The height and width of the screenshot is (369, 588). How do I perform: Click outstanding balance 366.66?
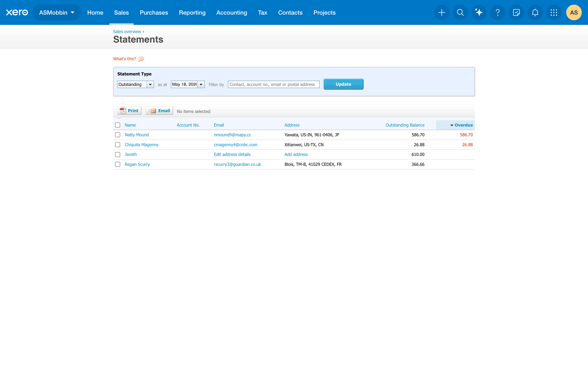point(418,164)
